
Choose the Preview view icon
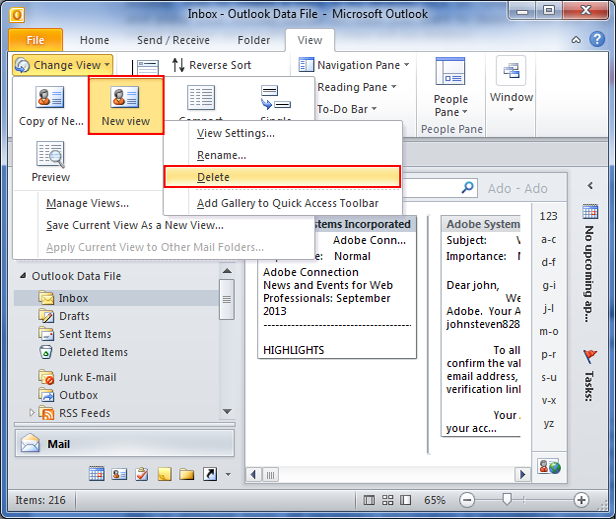pos(51,161)
